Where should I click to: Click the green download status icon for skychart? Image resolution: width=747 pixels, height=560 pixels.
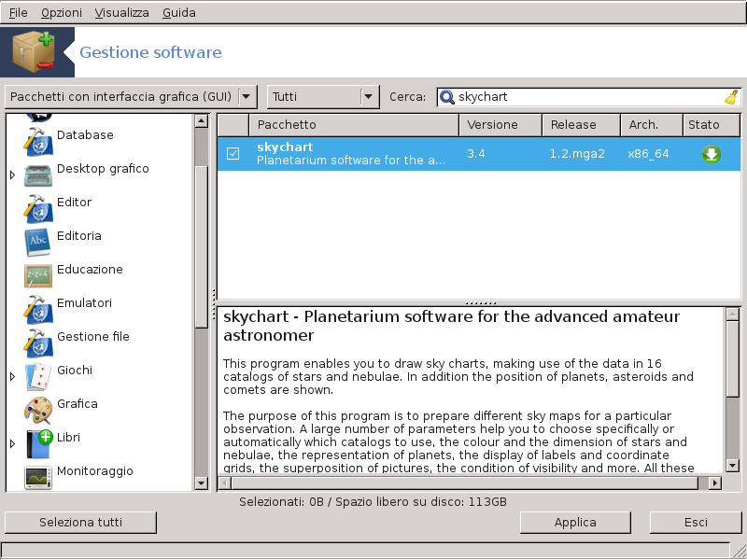pyautogui.click(x=712, y=154)
